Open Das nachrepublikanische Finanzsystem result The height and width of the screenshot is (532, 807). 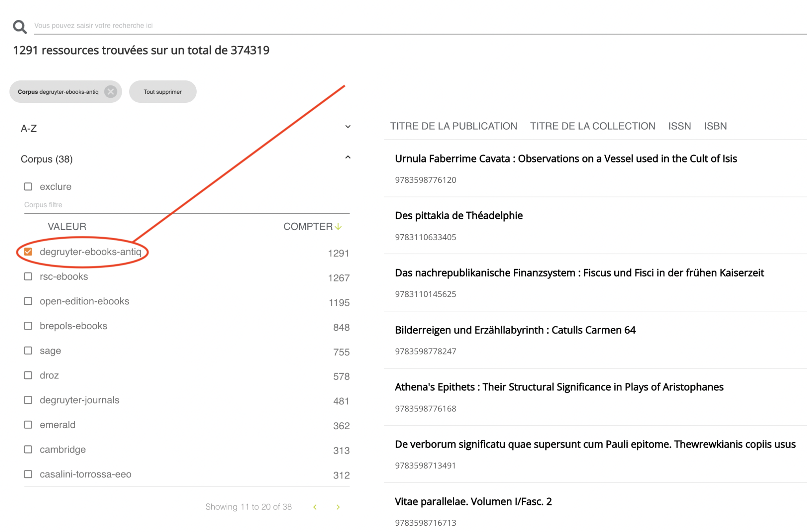(579, 273)
